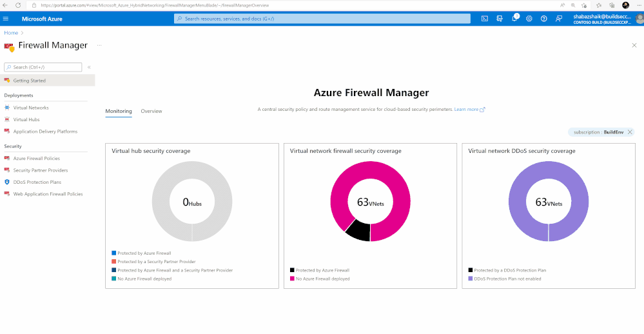Click blue swatch Protected by Azure Firewall

113,253
